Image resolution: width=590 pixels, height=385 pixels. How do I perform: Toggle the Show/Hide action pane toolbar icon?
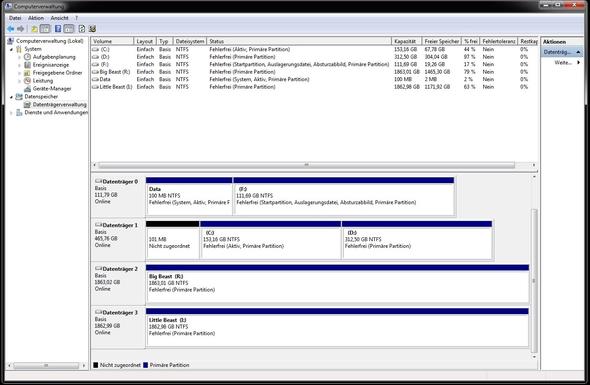click(68, 29)
